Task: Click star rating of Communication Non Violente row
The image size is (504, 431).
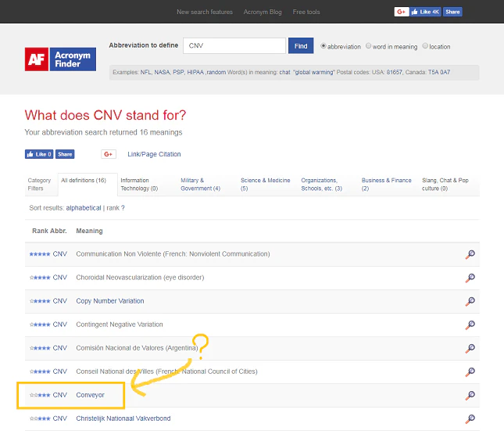Action: pos(40,254)
